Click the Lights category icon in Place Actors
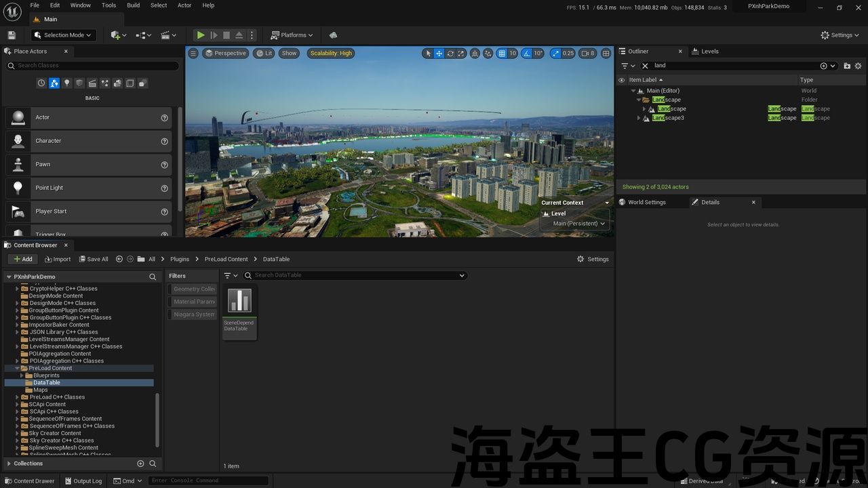This screenshot has width=868, height=488. click(x=66, y=83)
